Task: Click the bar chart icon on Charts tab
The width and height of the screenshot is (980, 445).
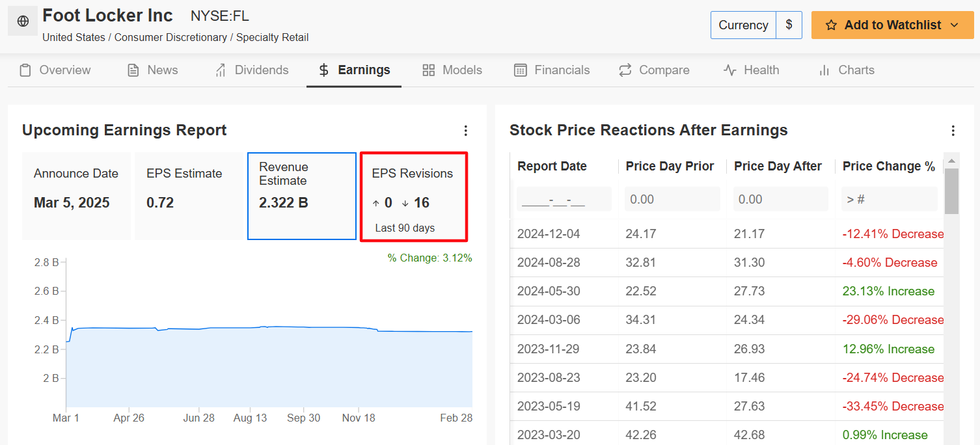Action: pos(824,70)
